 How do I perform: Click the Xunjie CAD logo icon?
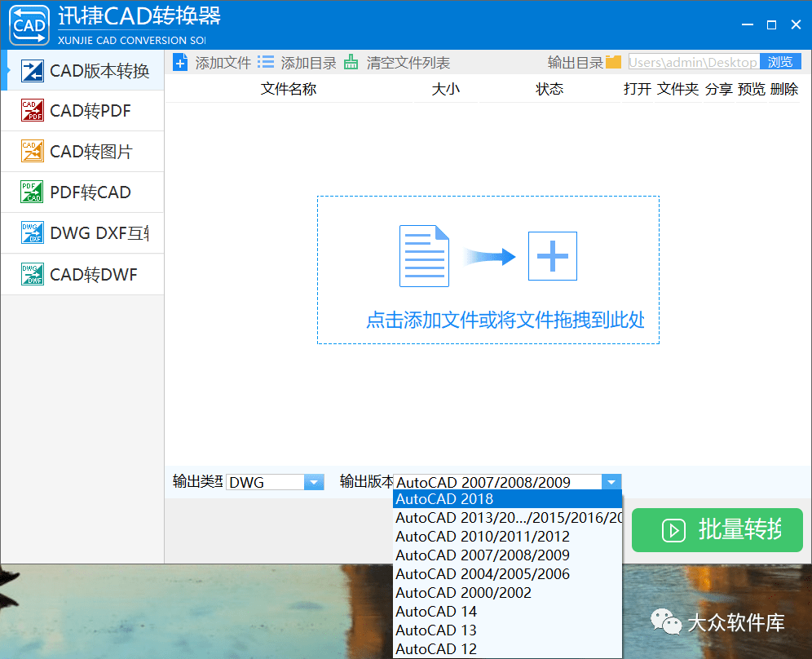29,24
